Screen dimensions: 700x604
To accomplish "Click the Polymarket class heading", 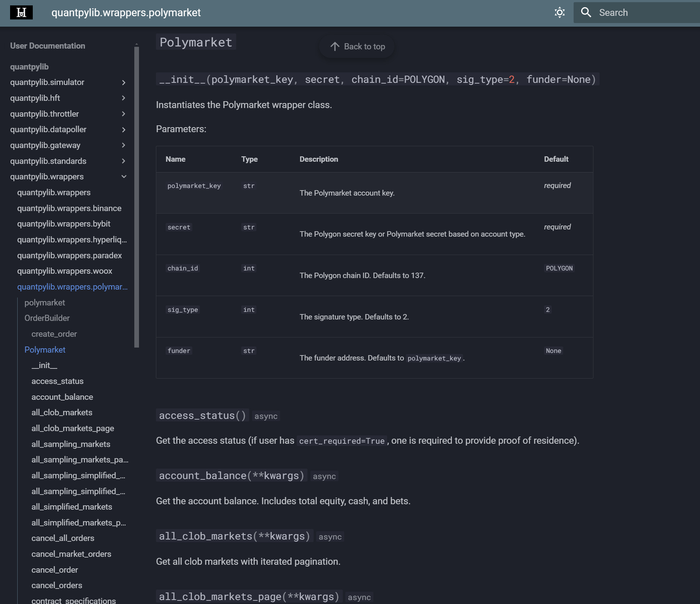I will point(196,42).
